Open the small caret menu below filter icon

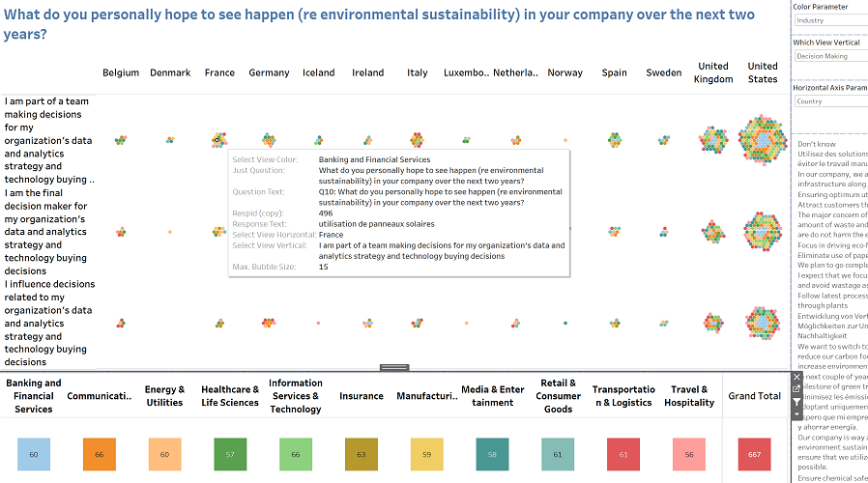tap(797, 414)
